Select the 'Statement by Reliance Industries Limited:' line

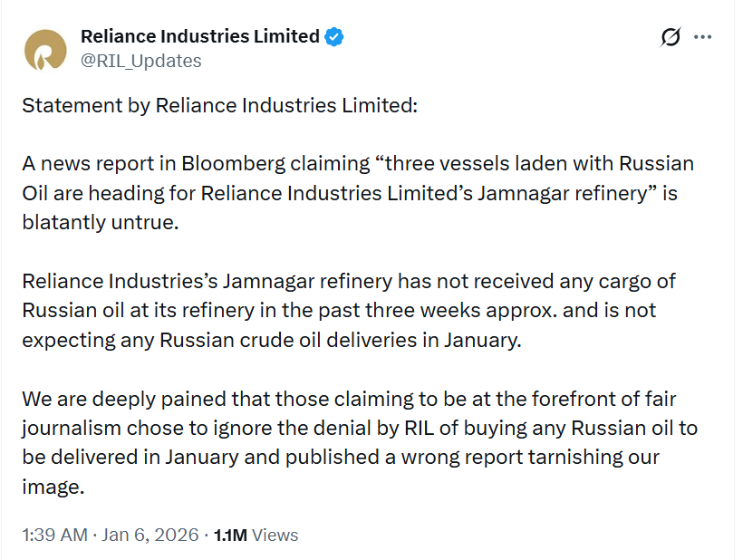pyautogui.click(x=220, y=106)
